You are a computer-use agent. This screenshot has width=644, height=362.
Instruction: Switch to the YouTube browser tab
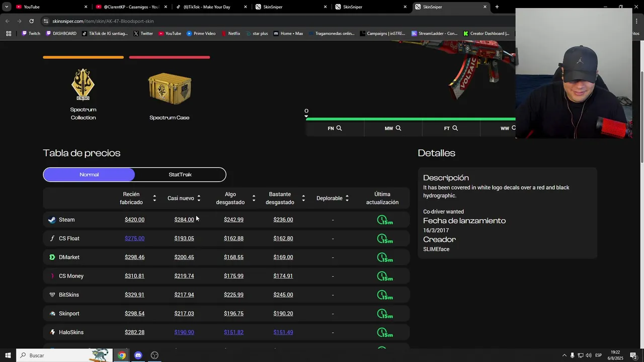(x=52, y=7)
